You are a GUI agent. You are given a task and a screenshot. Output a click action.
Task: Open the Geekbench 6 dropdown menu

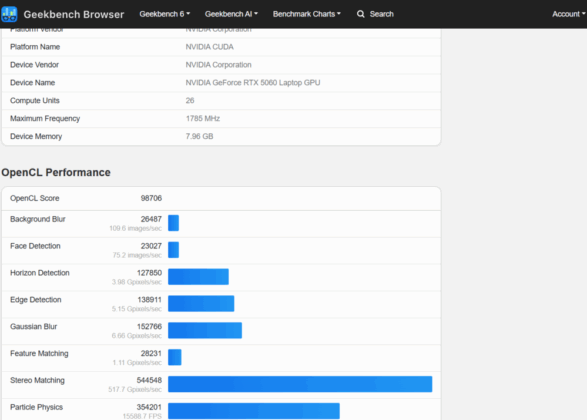pyautogui.click(x=165, y=14)
